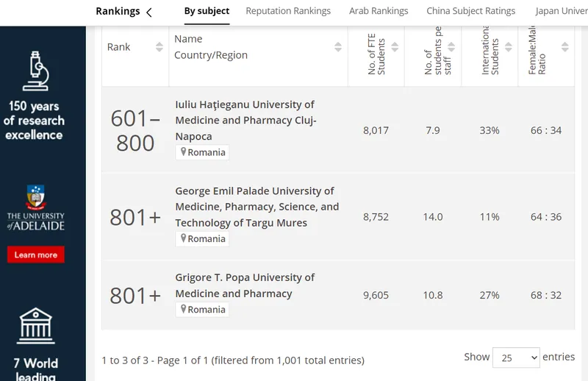Click the microscope icon in the ad
The height and width of the screenshot is (381, 588).
click(35, 71)
